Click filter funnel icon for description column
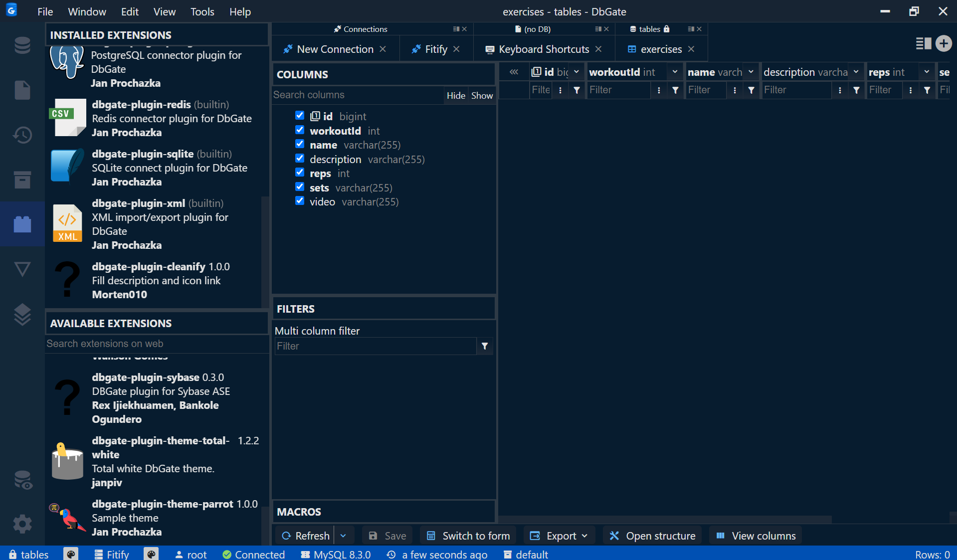Image resolution: width=957 pixels, height=560 pixels. (x=856, y=90)
